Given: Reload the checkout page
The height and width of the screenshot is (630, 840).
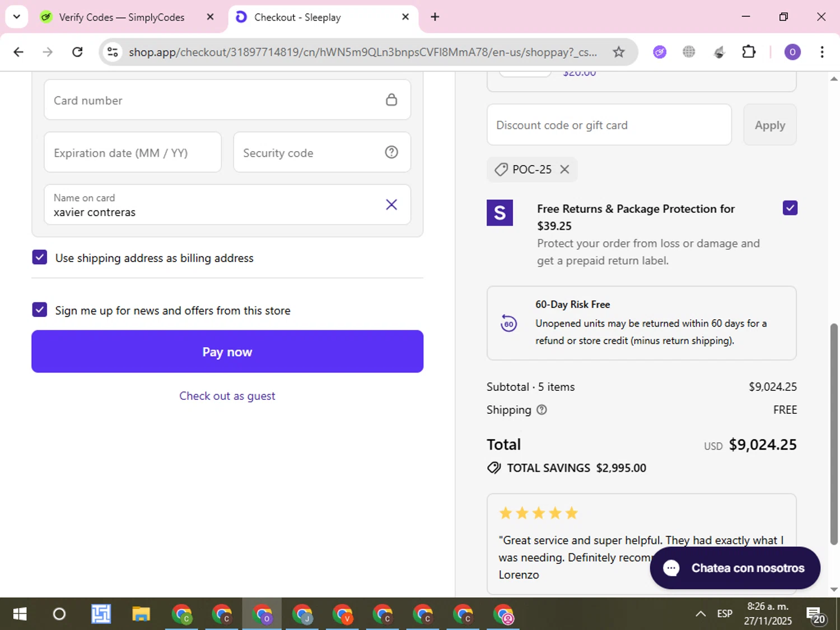Looking at the screenshot, I should point(77,52).
